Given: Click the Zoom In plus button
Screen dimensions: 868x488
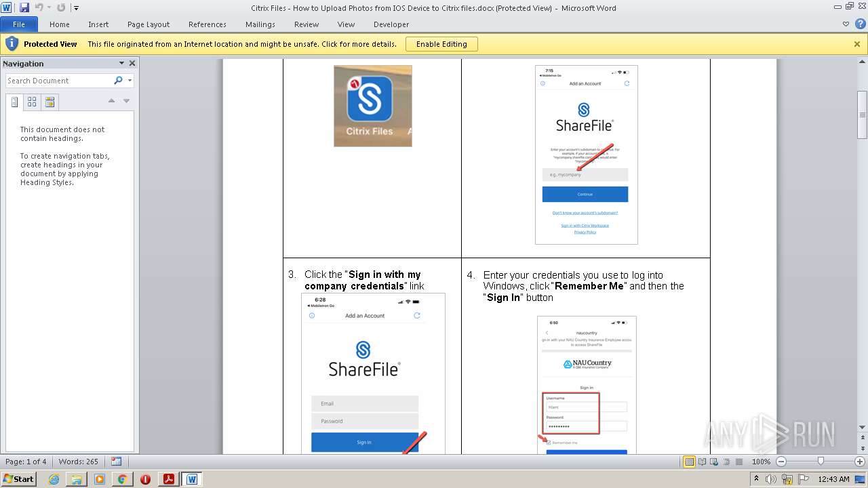Looking at the screenshot, I should click(x=860, y=462).
